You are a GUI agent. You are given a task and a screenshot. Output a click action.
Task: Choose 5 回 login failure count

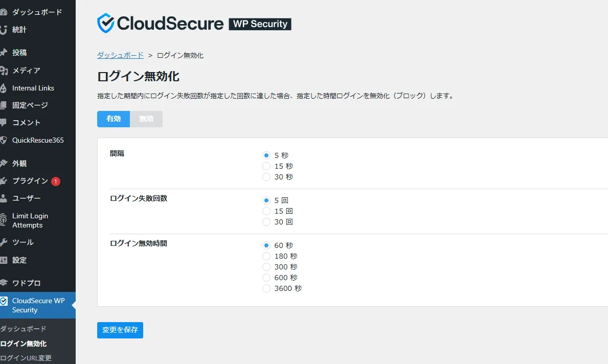[266, 200]
